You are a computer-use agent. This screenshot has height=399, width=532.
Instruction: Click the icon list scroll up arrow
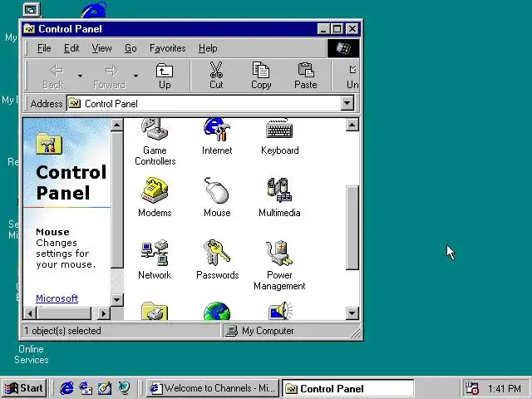point(352,125)
